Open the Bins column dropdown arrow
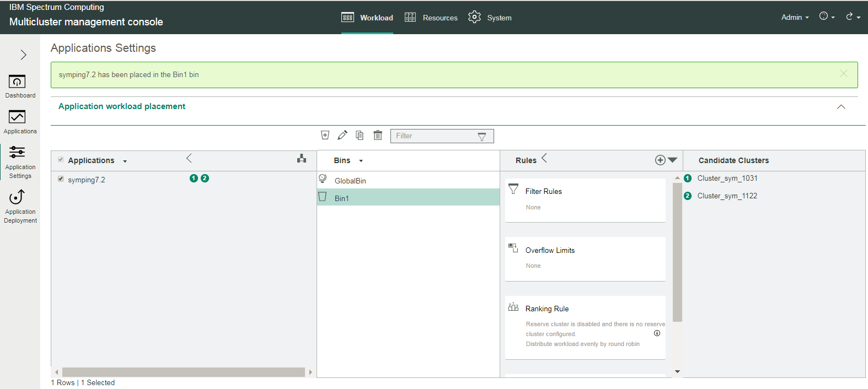The image size is (868, 389). (x=361, y=161)
